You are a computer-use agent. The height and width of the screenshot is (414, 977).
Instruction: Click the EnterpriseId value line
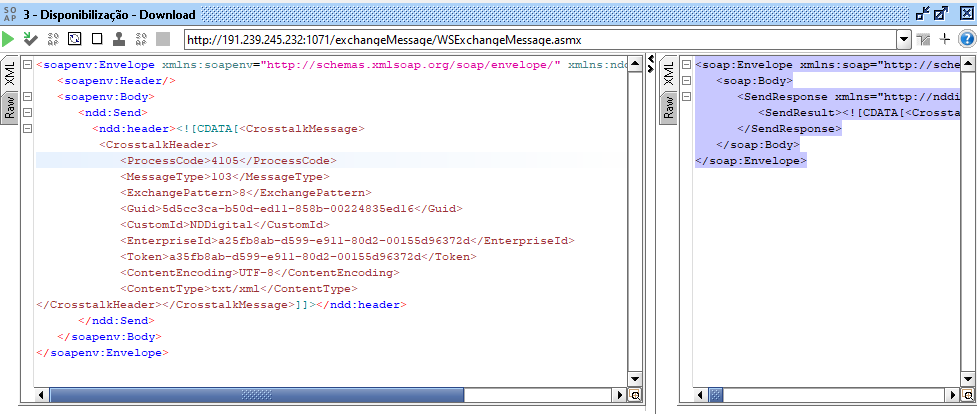tap(347, 241)
